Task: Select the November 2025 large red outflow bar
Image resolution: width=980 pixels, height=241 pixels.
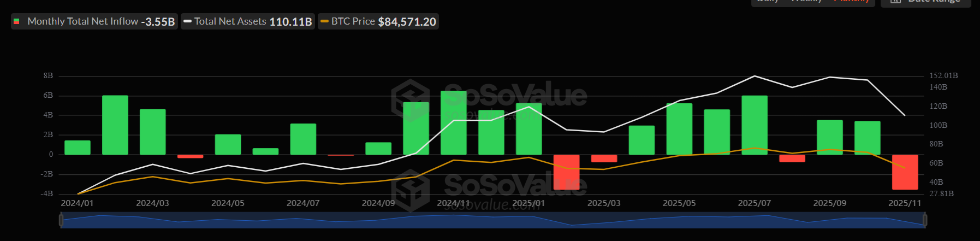Action: pos(905,172)
